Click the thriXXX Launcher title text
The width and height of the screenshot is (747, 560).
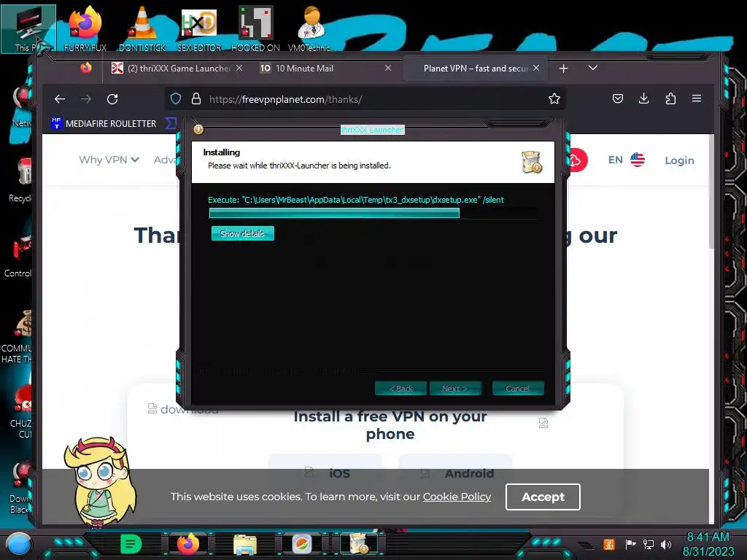(373, 130)
